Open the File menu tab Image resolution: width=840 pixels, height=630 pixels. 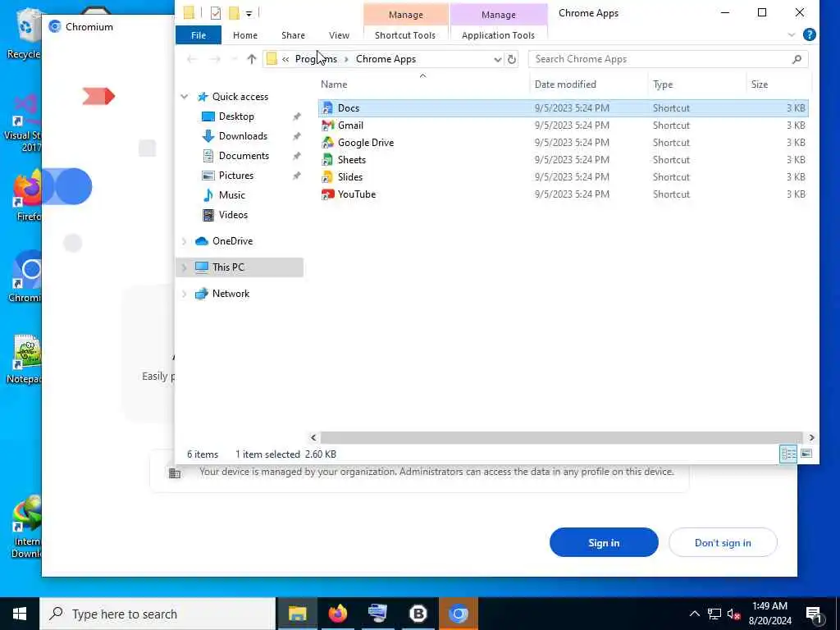[x=199, y=35]
